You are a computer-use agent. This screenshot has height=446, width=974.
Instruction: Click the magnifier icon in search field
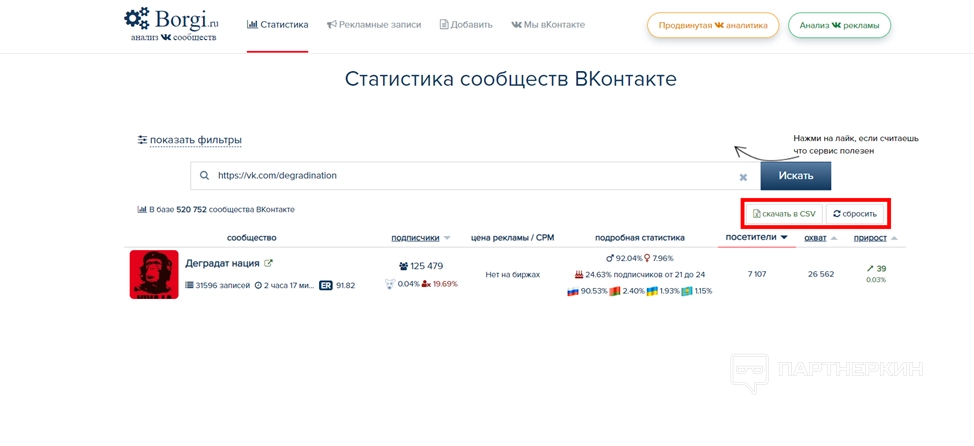(x=204, y=176)
